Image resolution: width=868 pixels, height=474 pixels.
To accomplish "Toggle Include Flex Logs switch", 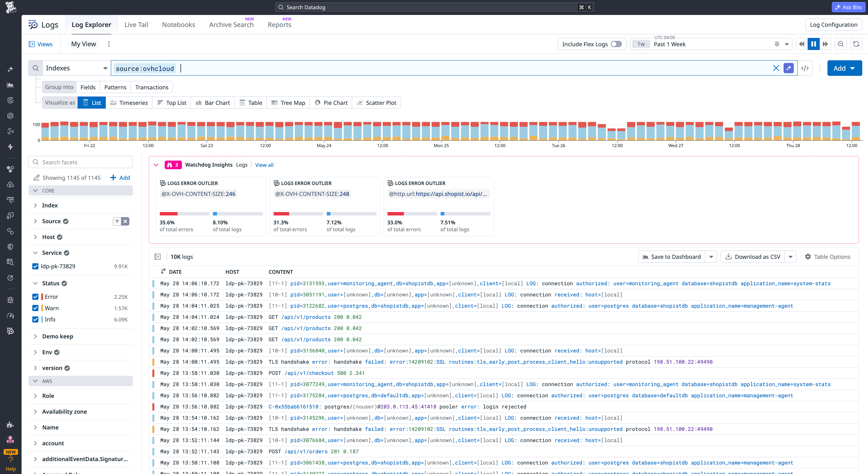I will pos(616,44).
